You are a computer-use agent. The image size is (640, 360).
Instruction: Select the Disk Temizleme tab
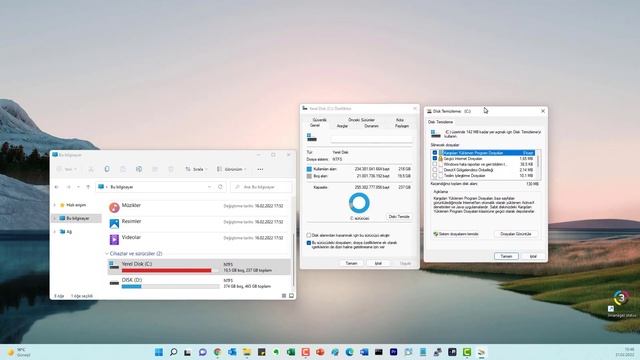click(x=440, y=122)
